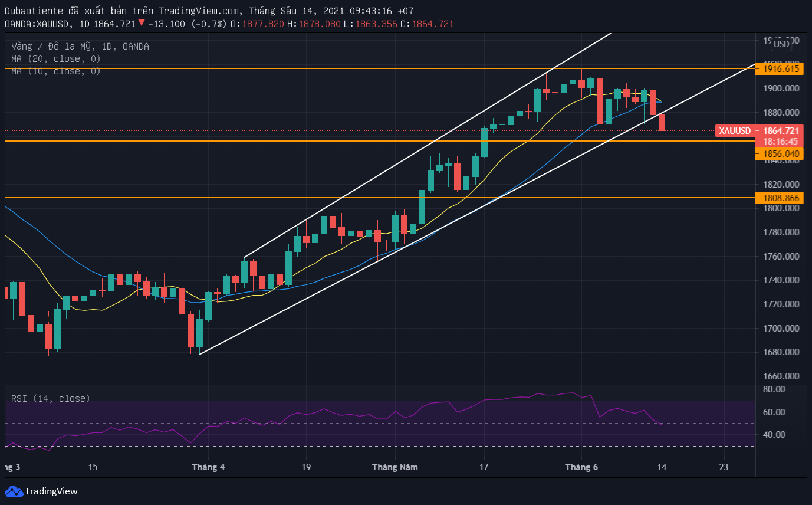Select the 1856.040 orange price label
812x505 pixels.
[781, 153]
